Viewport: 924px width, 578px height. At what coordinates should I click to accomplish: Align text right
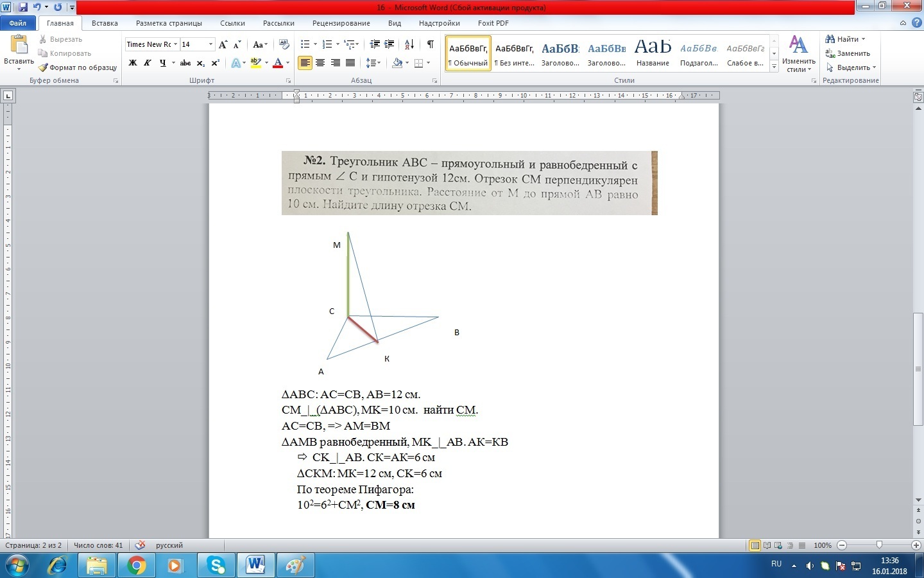(x=335, y=63)
